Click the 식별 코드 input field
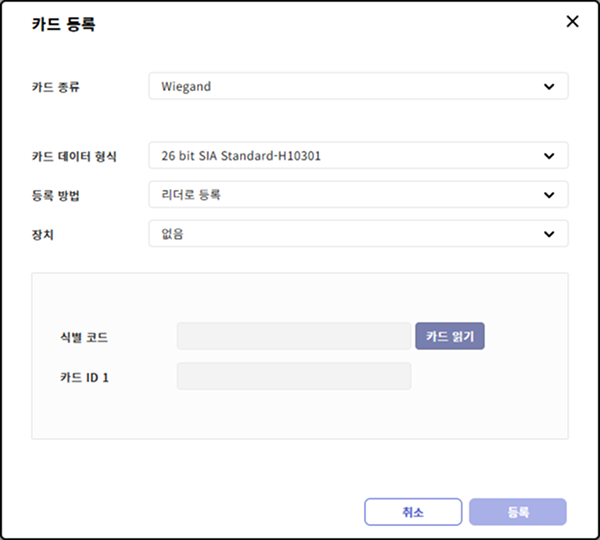 294,337
